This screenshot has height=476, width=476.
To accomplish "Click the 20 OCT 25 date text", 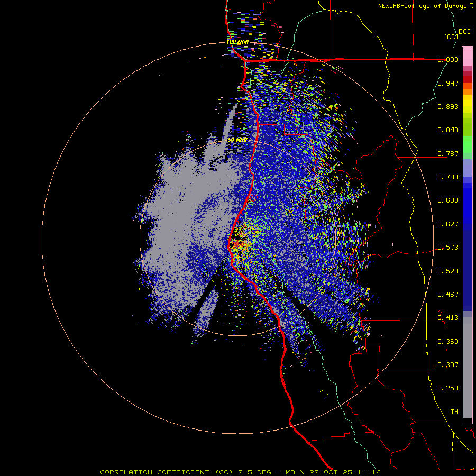I will pyautogui.click(x=332, y=472).
